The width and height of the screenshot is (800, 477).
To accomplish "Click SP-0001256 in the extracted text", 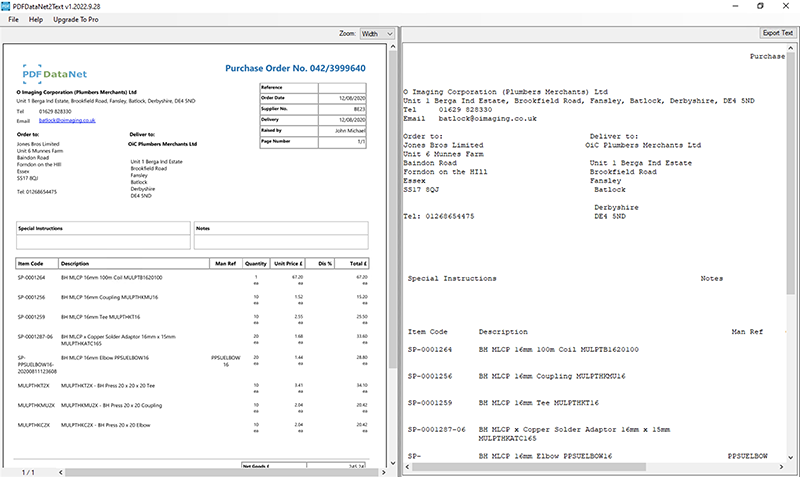I will point(430,376).
